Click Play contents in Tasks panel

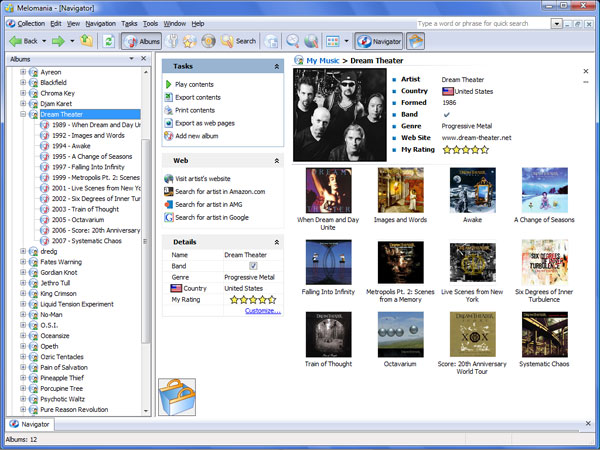coord(194,84)
